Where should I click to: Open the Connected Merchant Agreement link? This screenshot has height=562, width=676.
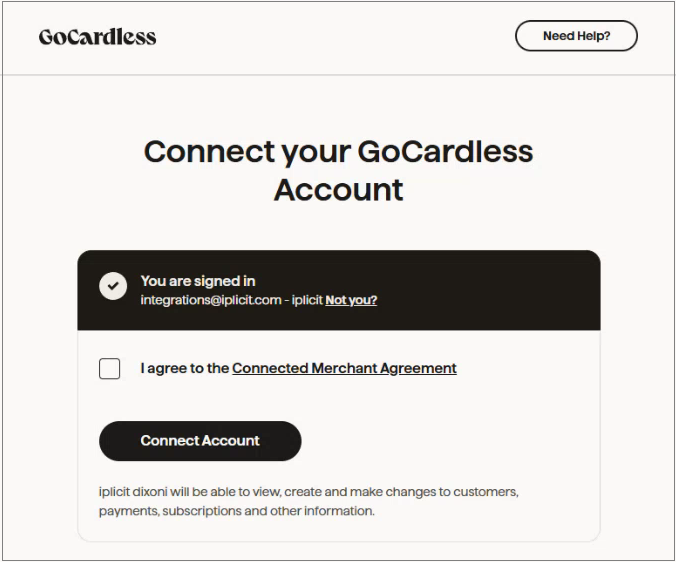[344, 368]
